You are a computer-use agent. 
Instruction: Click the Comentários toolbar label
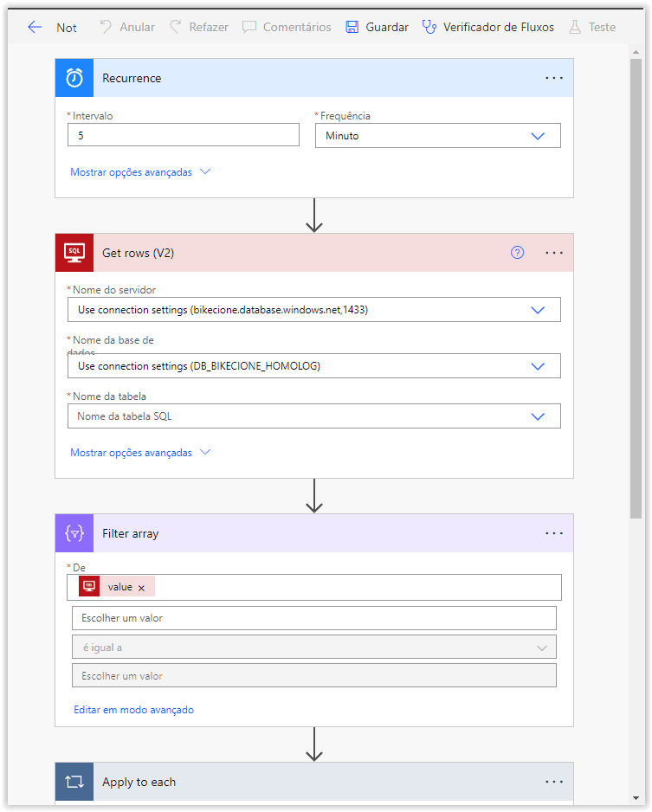click(x=297, y=27)
